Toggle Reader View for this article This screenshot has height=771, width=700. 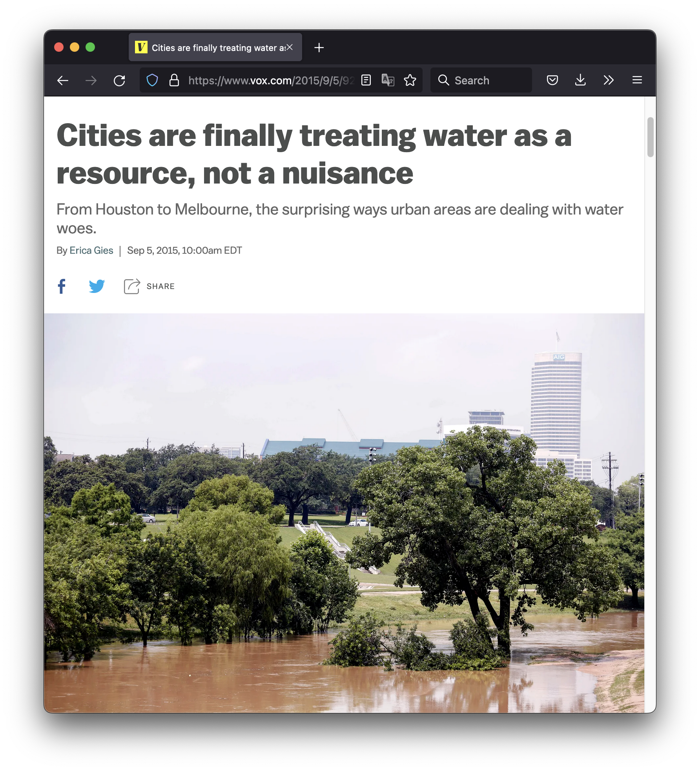point(366,80)
